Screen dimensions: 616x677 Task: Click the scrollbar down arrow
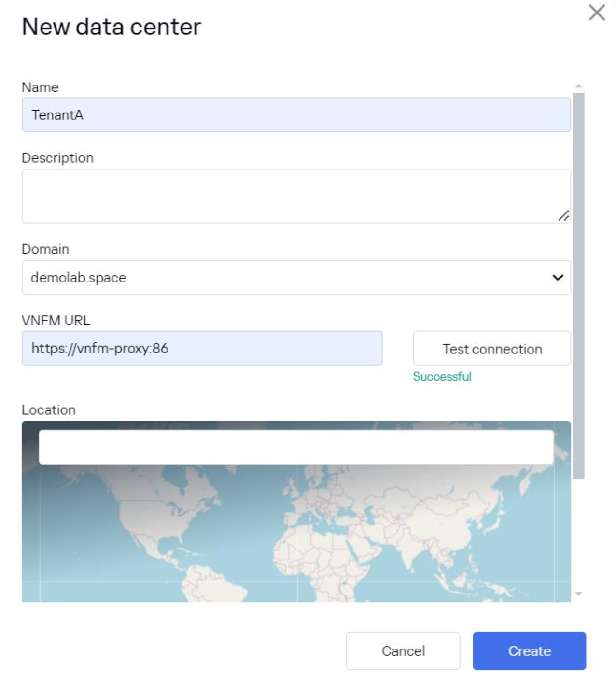[x=578, y=594]
